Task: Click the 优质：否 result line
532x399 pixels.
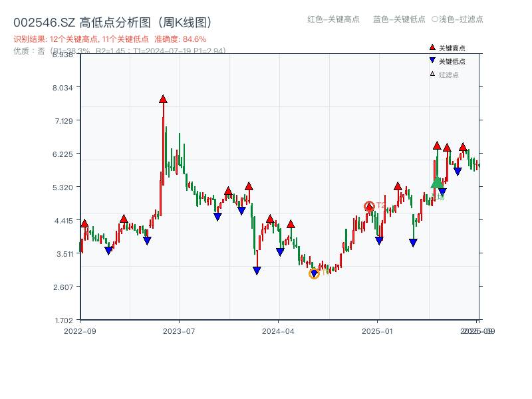Action: 120,51
